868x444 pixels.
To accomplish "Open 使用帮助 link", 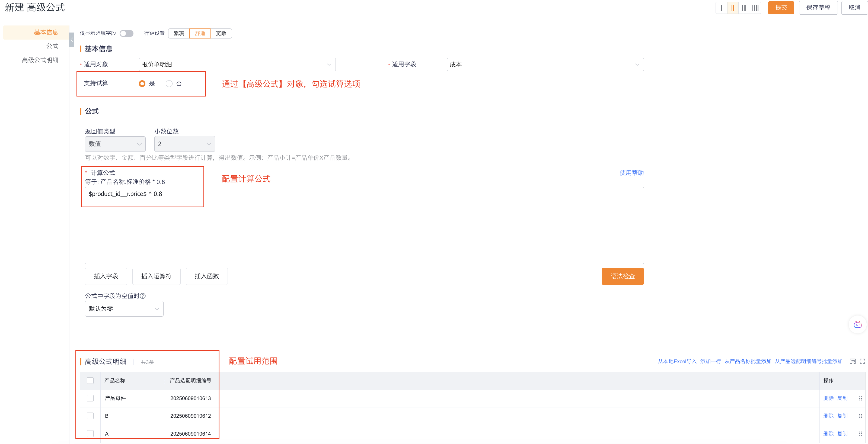I will [631, 173].
